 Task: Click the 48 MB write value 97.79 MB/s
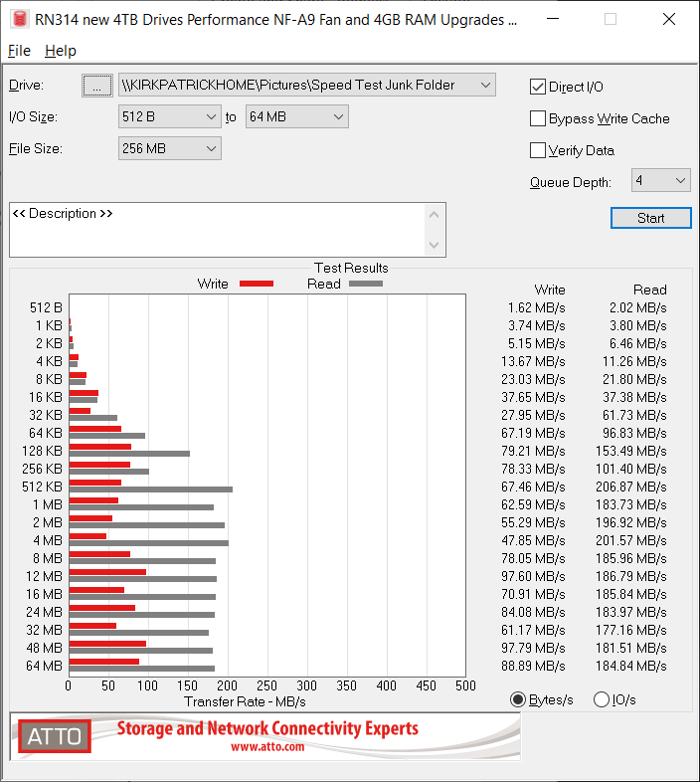point(533,648)
